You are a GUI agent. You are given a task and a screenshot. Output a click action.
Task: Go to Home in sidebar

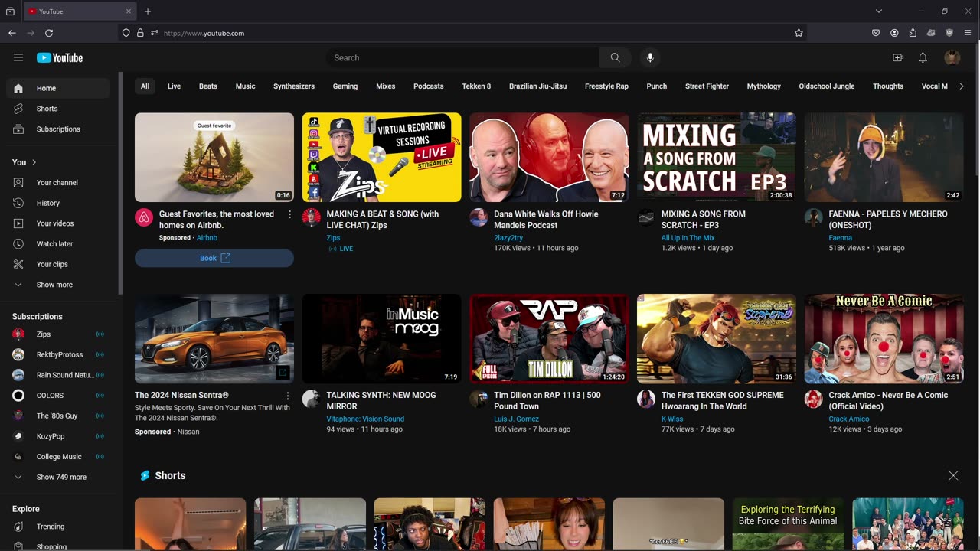click(x=58, y=88)
